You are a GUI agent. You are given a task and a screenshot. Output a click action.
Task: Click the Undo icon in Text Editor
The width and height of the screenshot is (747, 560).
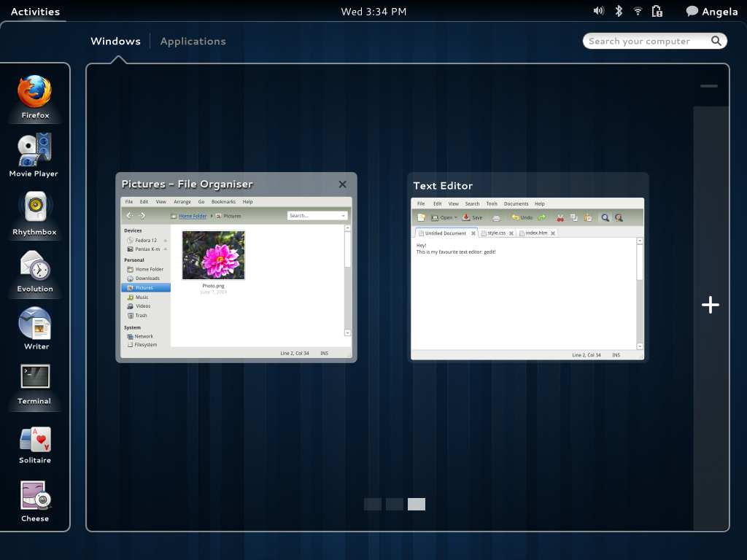[x=516, y=217]
